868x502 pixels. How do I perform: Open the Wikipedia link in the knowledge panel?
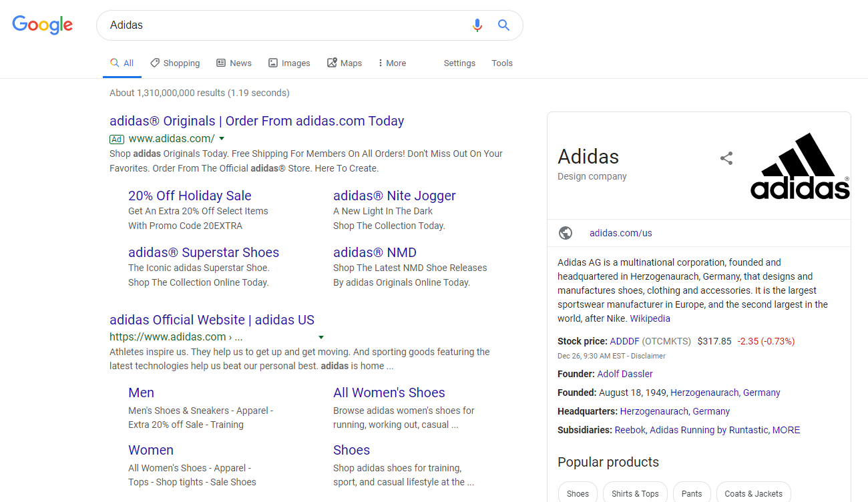[x=650, y=318]
